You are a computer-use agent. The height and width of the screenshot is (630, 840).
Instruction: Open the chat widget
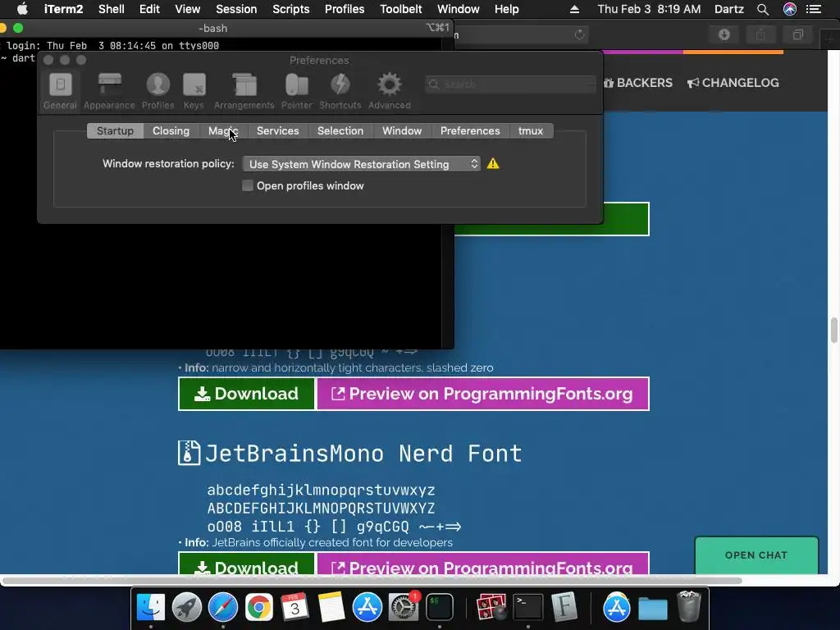pos(756,555)
